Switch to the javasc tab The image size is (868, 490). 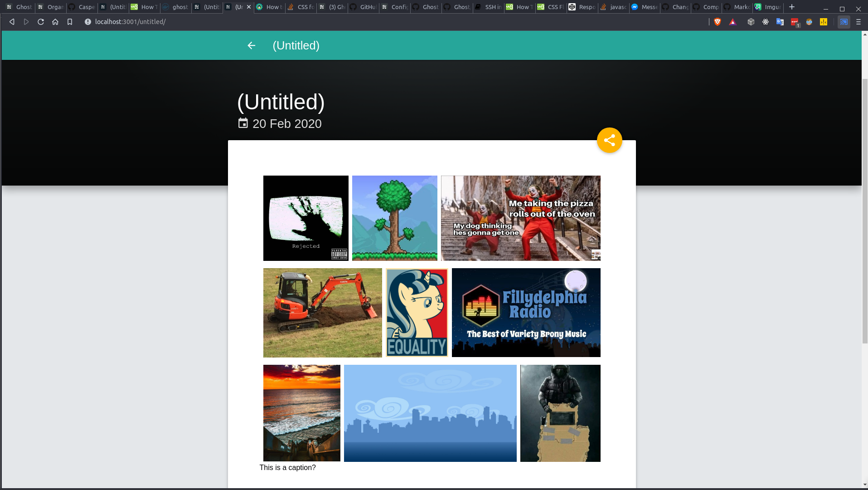[614, 7]
